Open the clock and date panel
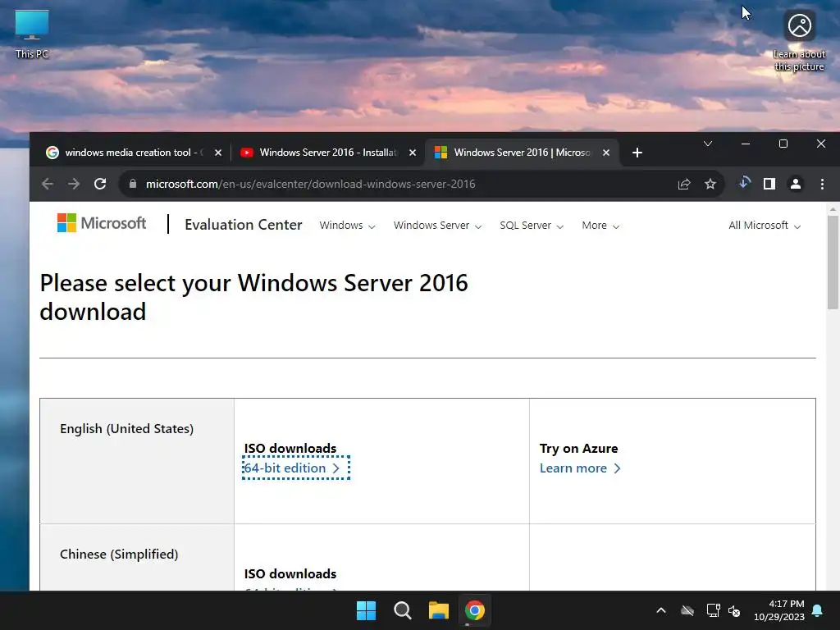840x630 pixels. coord(779,610)
